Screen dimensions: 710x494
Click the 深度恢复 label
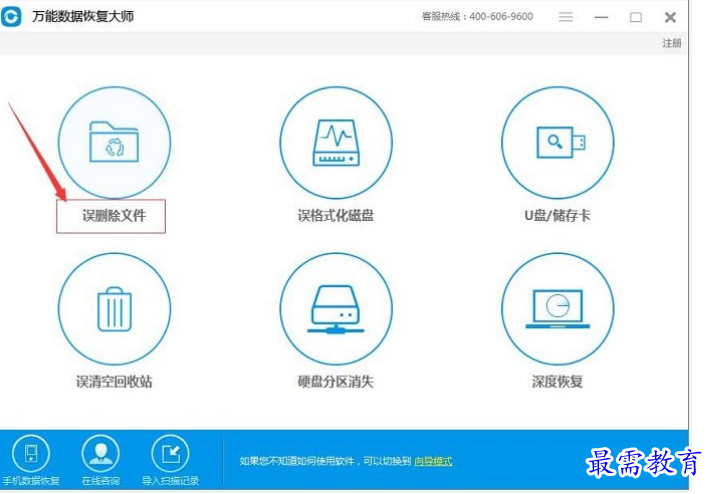click(x=557, y=382)
